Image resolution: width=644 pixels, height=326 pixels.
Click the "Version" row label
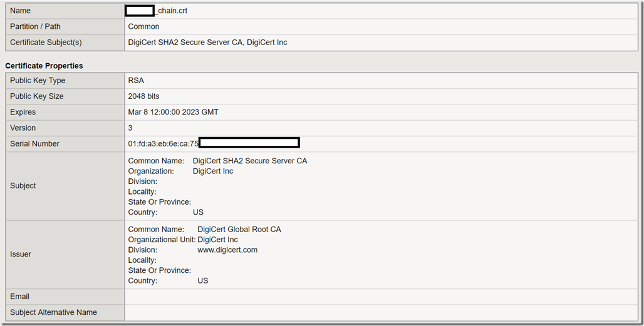click(23, 128)
